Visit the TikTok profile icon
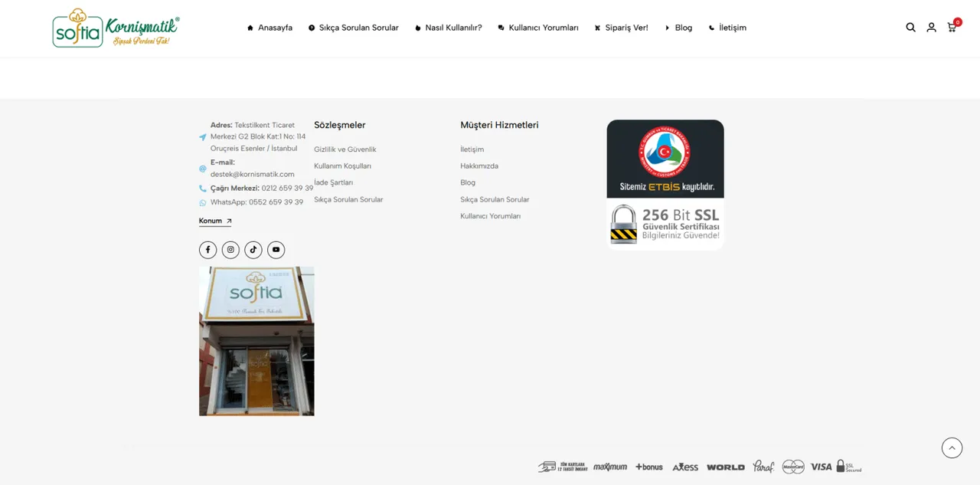The image size is (980, 485). coord(253,250)
